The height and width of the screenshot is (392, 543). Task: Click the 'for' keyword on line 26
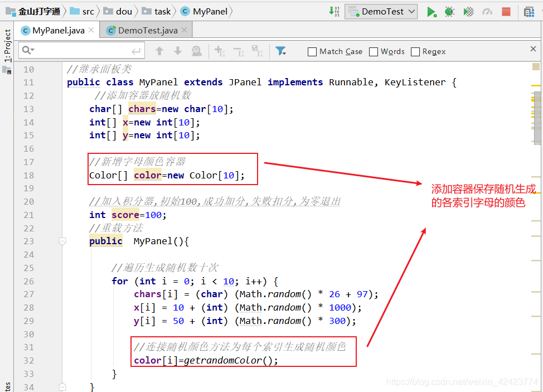120,281
